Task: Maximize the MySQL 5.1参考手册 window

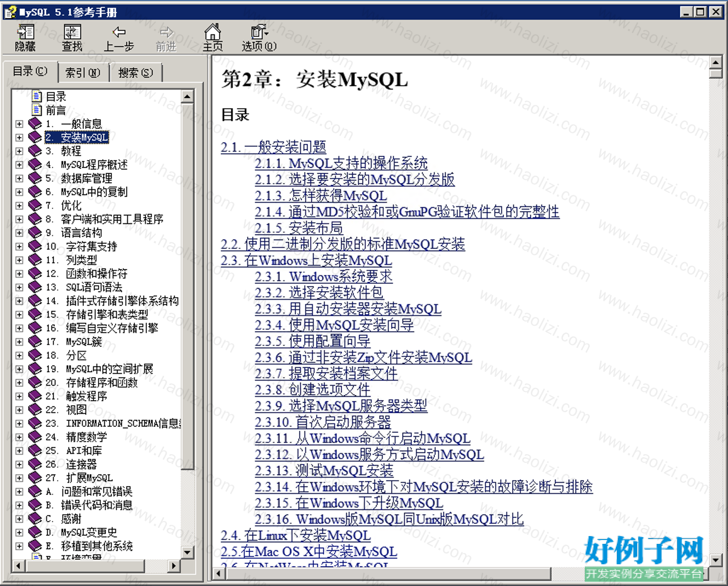Action: click(x=700, y=11)
